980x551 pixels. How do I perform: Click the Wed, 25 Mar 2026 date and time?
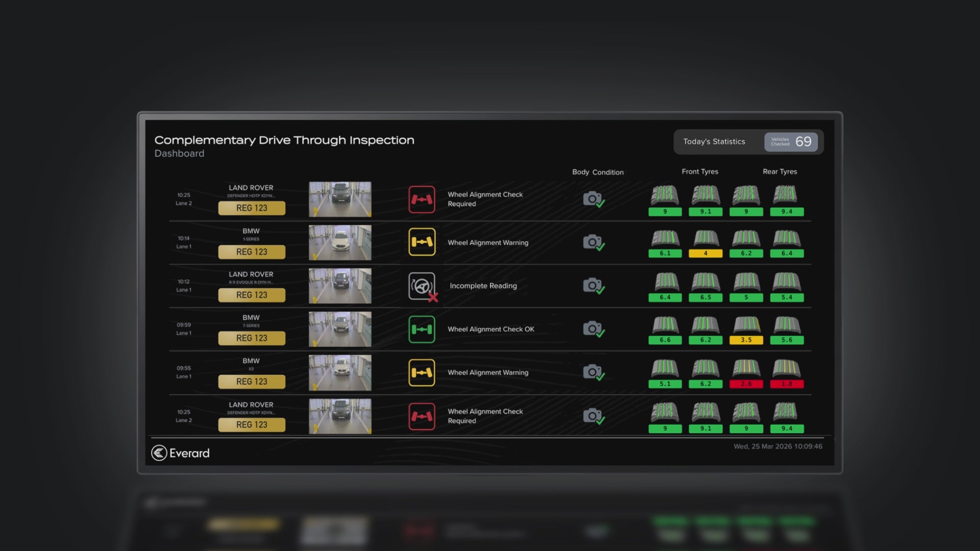point(778,446)
